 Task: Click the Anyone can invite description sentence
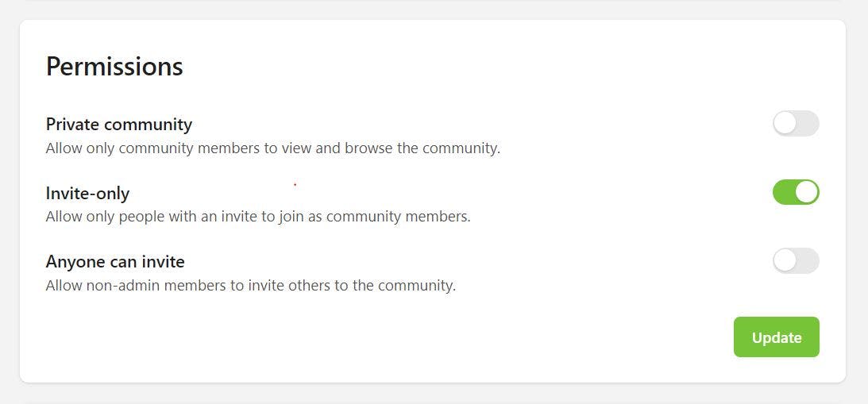[250, 285]
